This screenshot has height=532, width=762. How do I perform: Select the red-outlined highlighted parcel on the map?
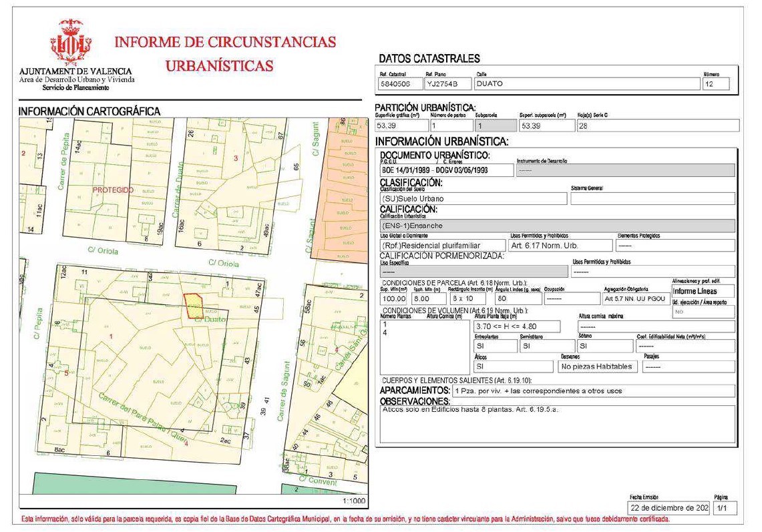194,306
